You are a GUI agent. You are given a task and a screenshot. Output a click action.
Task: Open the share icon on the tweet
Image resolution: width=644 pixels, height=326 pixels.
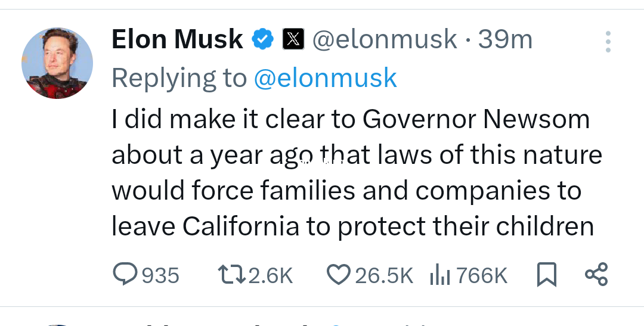pyautogui.click(x=596, y=274)
